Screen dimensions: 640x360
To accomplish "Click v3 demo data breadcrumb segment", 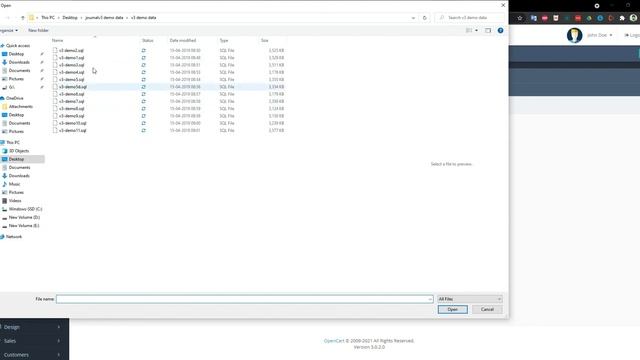I will coord(143,18).
